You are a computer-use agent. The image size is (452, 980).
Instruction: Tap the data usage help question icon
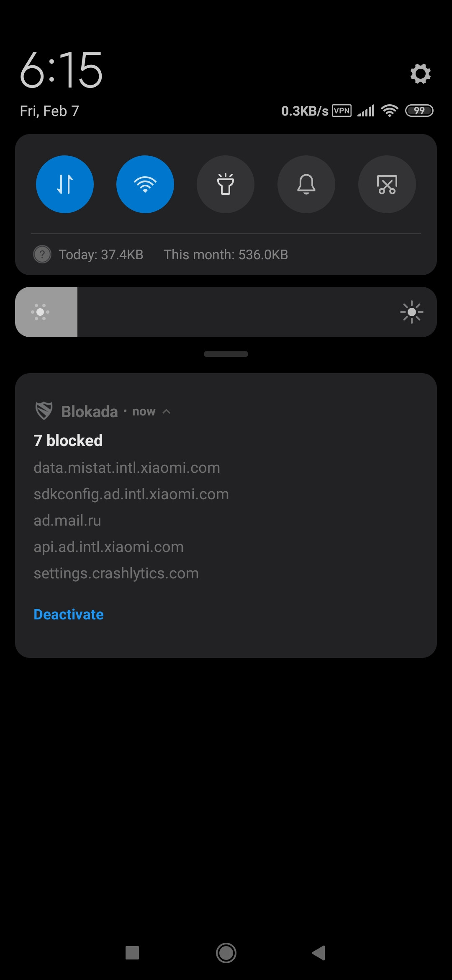[42, 254]
